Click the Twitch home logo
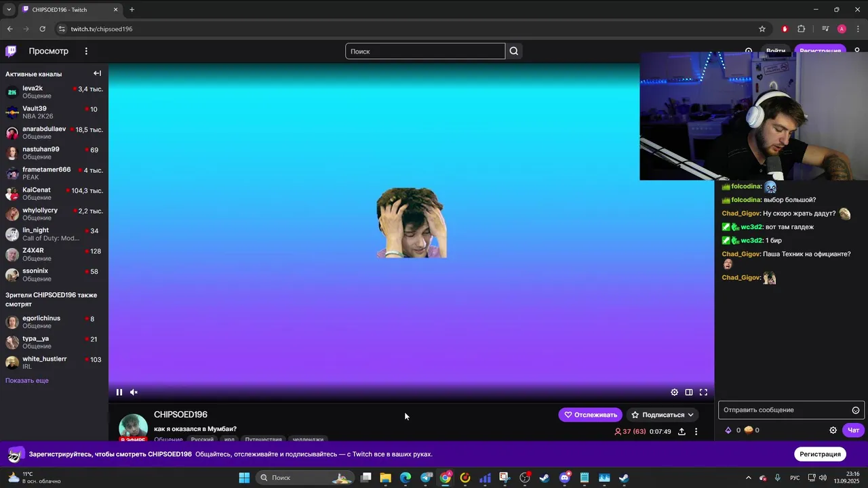The height and width of the screenshot is (488, 868). [x=11, y=51]
